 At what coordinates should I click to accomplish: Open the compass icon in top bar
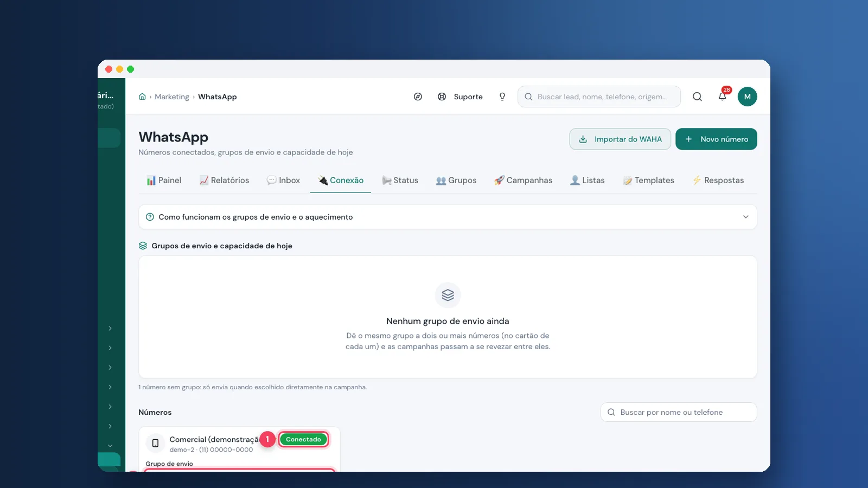tap(418, 97)
